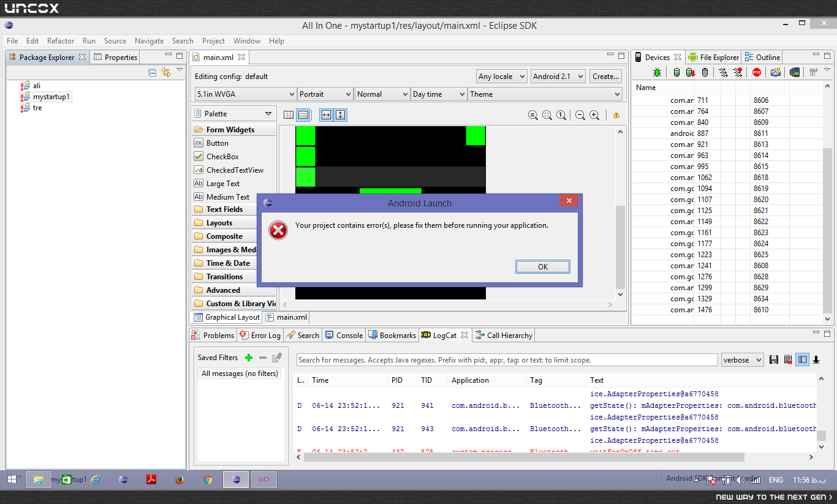The image size is (837, 504).
Task: Toggle Link with Editor in Package Explorer
Action: click(x=166, y=72)
